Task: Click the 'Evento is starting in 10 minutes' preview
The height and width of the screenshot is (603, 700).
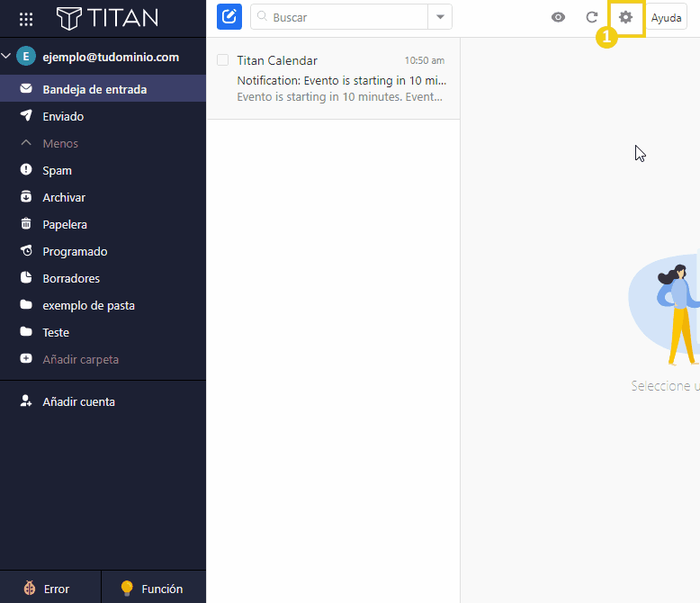Action: (340, 97)
